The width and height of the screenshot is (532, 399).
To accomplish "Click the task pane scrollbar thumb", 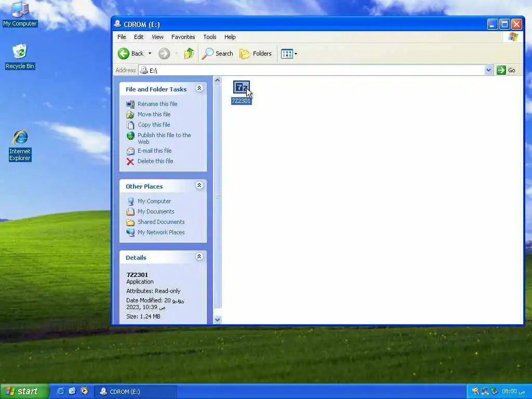I will (218, 196).
